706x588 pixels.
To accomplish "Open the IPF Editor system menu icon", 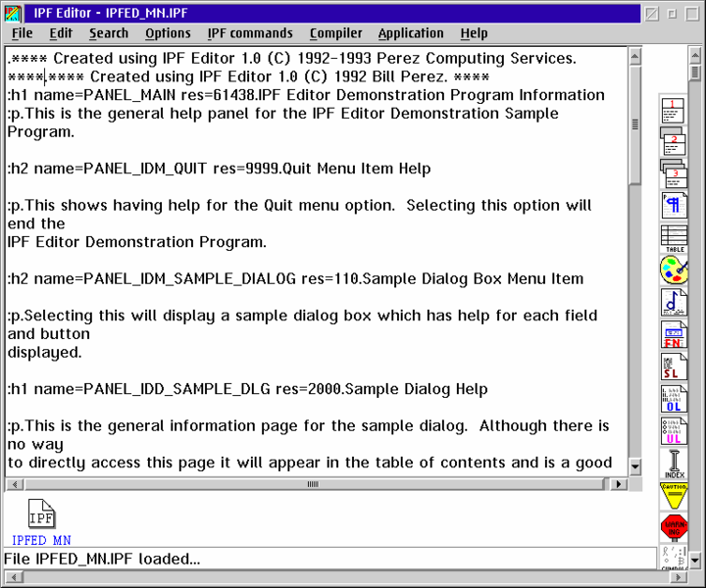I will (x=13, y=13).
